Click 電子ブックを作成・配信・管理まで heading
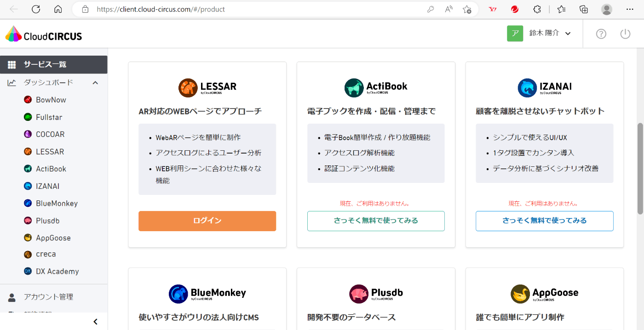644x330 pixels. tap(371, 111)
